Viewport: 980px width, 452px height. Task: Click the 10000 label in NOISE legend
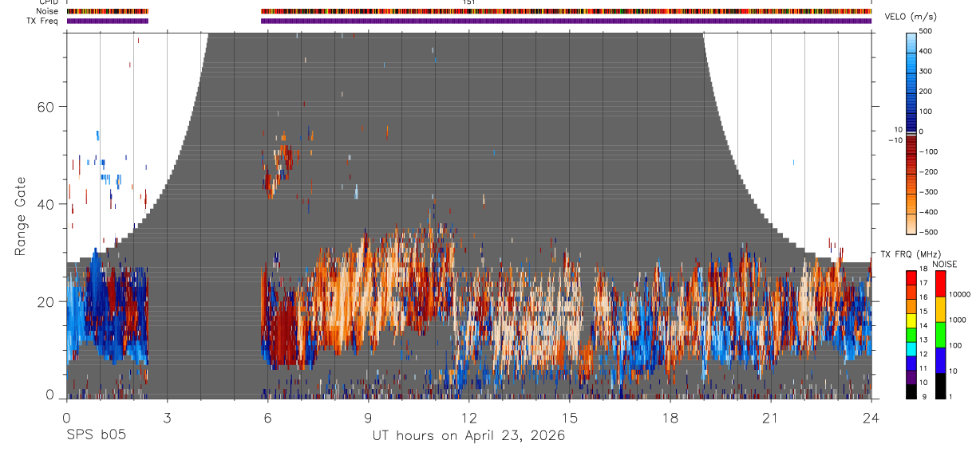(x=958, y=295)
